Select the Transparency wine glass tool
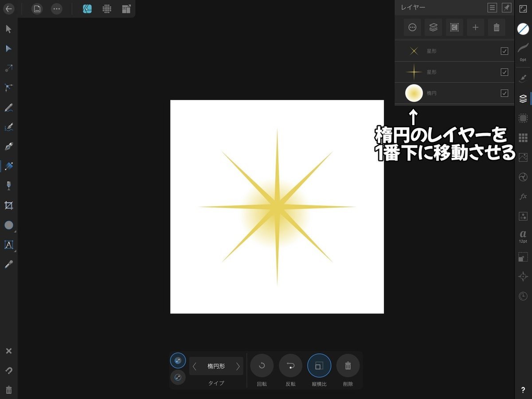532x399 pixels. (x=8, y=186)
